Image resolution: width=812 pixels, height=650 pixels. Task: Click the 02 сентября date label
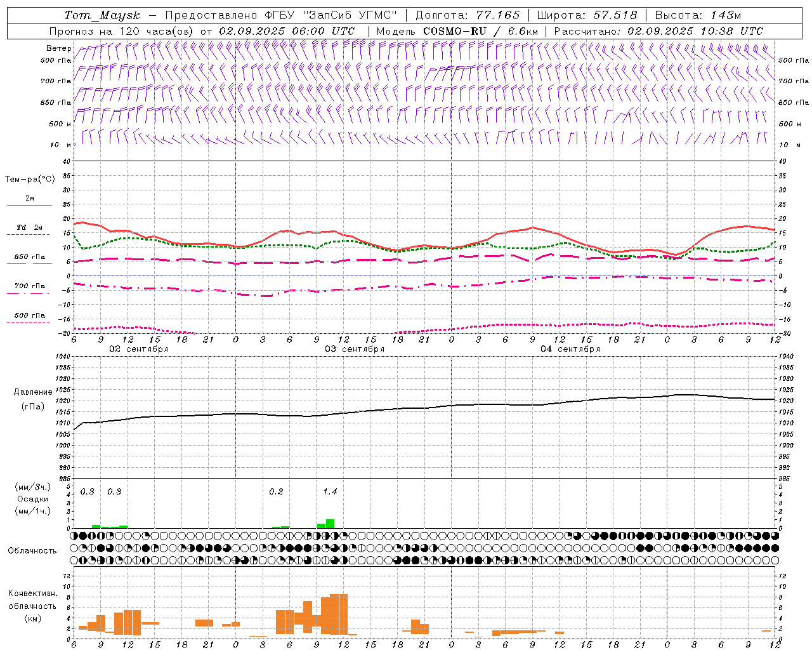(139, 349)
